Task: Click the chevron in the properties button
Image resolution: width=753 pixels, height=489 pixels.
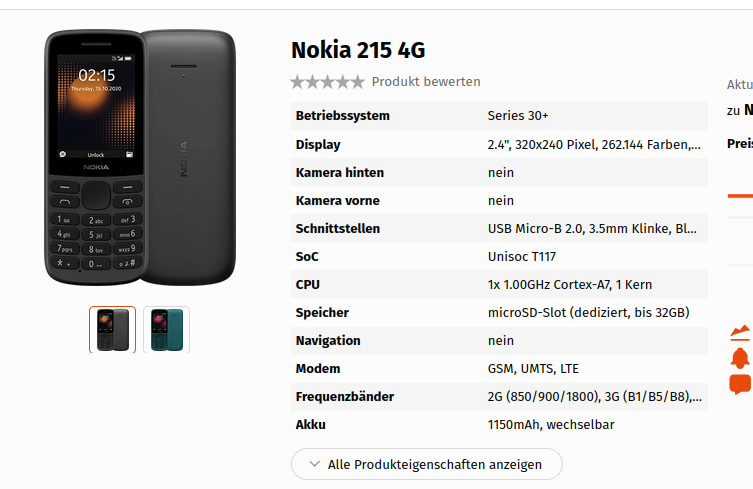Action: (315, 464)
